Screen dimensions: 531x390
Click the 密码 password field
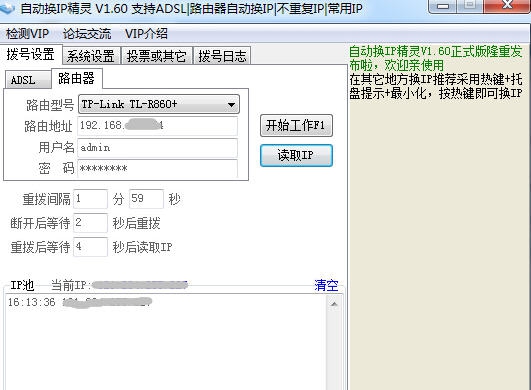tap(157, 168)
